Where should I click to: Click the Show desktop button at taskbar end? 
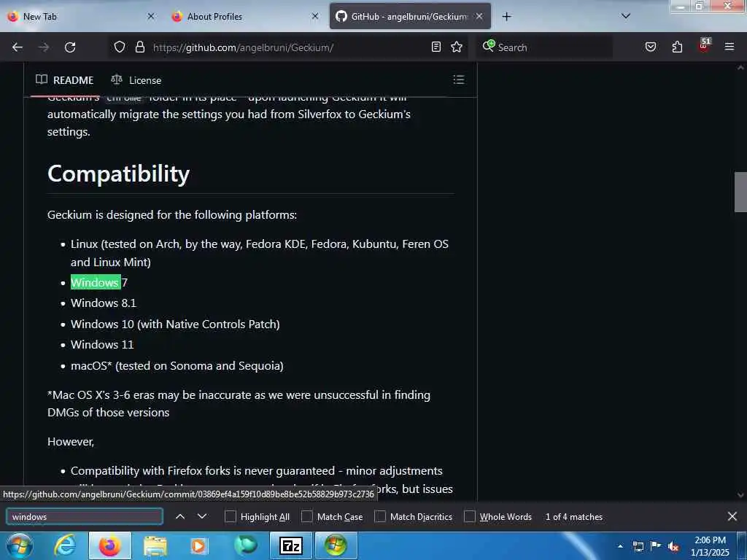[x=742, y=546]
